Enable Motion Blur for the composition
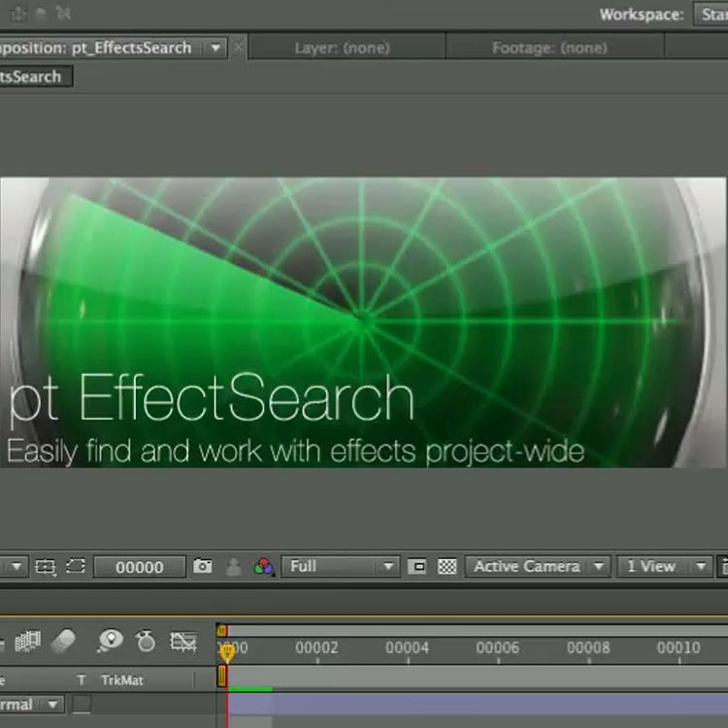 (x=63, y=642)
